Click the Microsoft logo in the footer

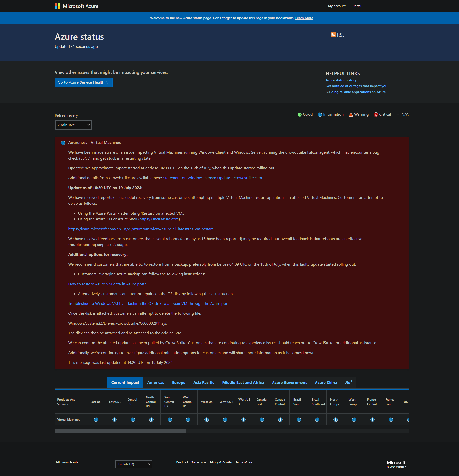click(x=396, y=462)
